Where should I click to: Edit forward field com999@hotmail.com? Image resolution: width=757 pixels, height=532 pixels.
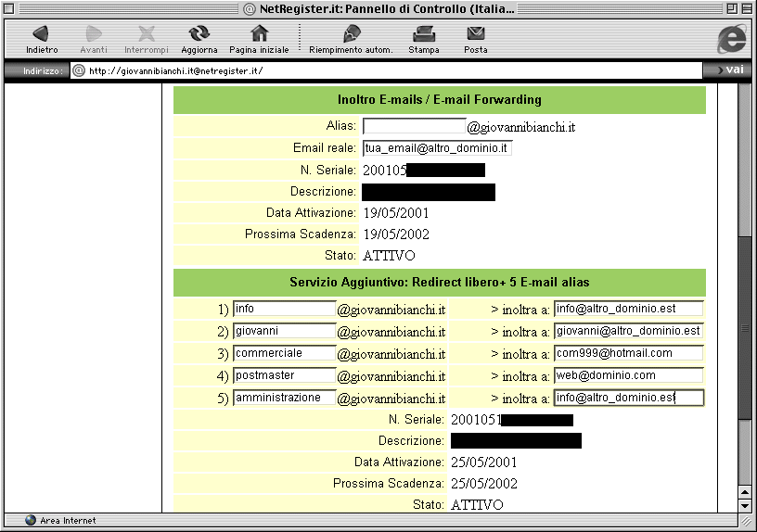coord(629,353)
